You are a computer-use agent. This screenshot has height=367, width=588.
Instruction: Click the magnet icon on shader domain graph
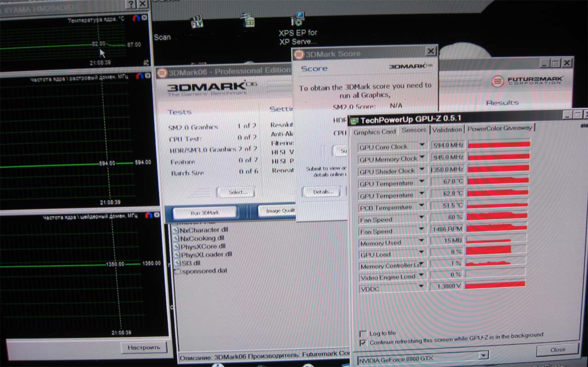tap(148, 215)
